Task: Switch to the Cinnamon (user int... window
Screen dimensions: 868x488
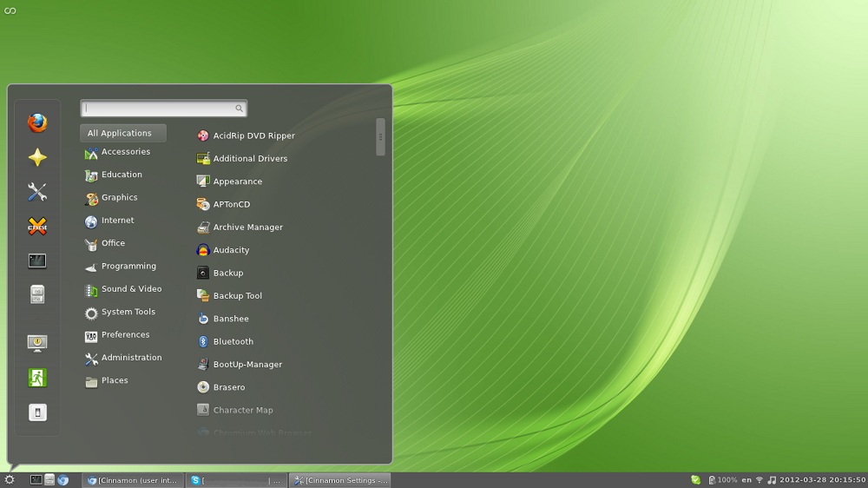Action: coord(133,480)
